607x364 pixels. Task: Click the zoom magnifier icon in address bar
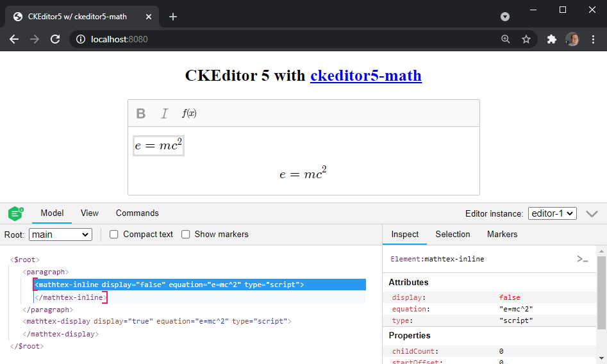click(506, 39)
